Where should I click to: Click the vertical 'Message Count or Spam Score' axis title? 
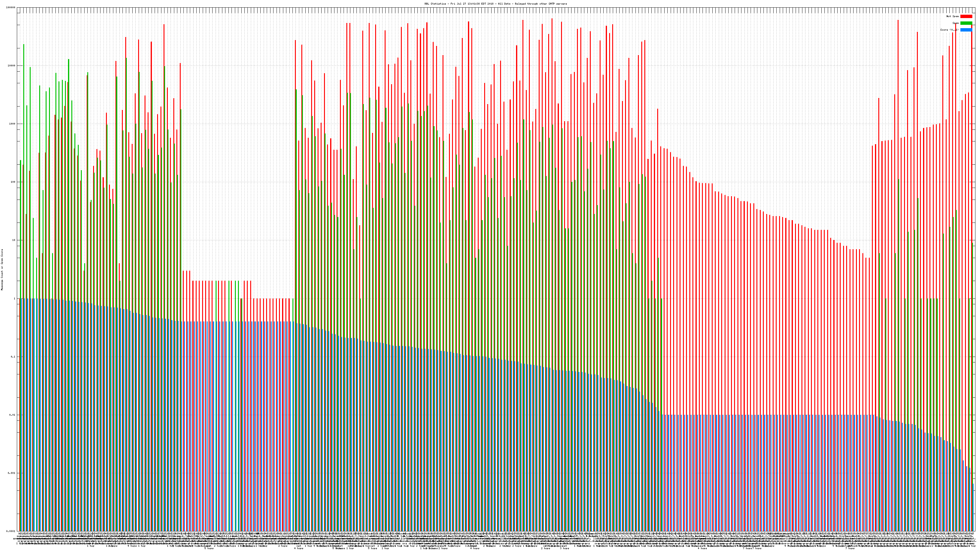tap(2, 270)
